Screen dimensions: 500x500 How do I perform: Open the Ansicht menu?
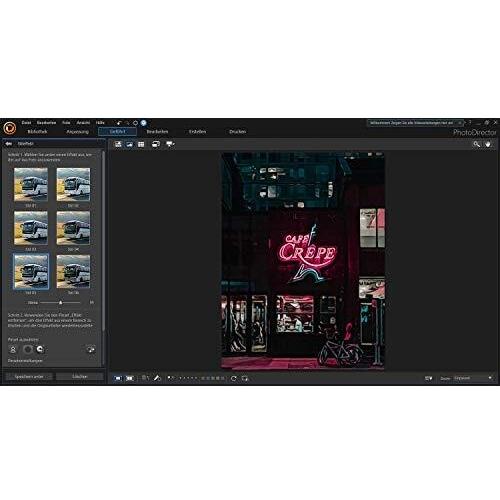83,123
